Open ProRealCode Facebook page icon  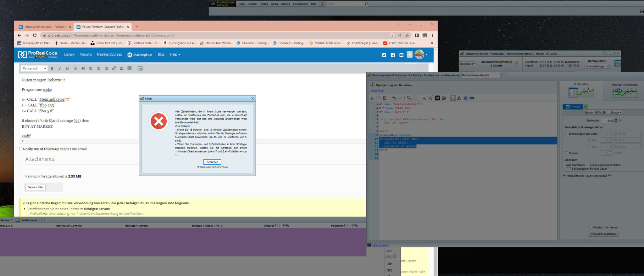[393, 55]
